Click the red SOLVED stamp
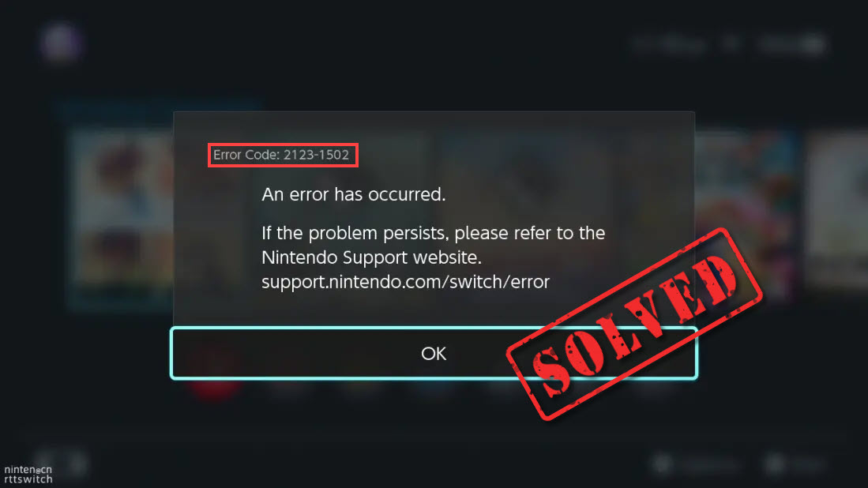 coord(634,324)
